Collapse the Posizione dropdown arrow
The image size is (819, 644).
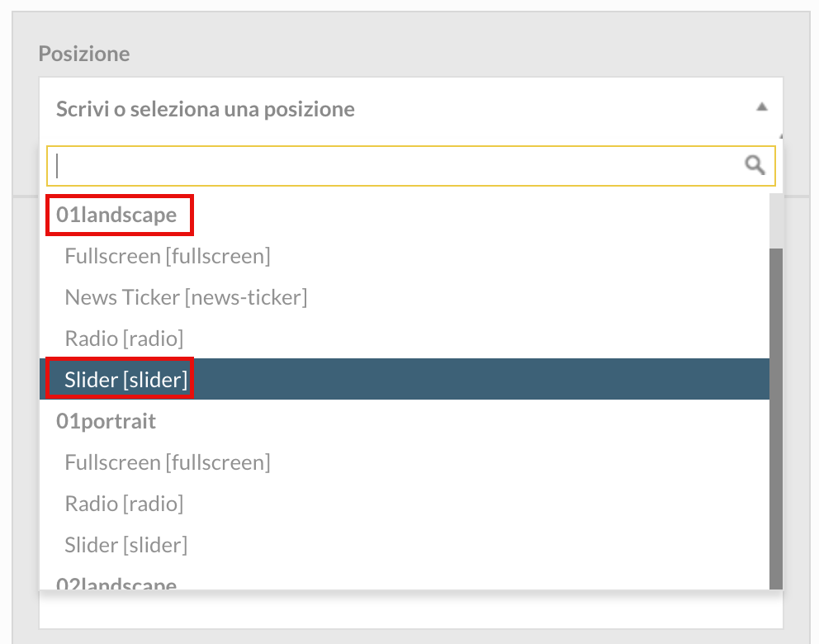(761, 107)
